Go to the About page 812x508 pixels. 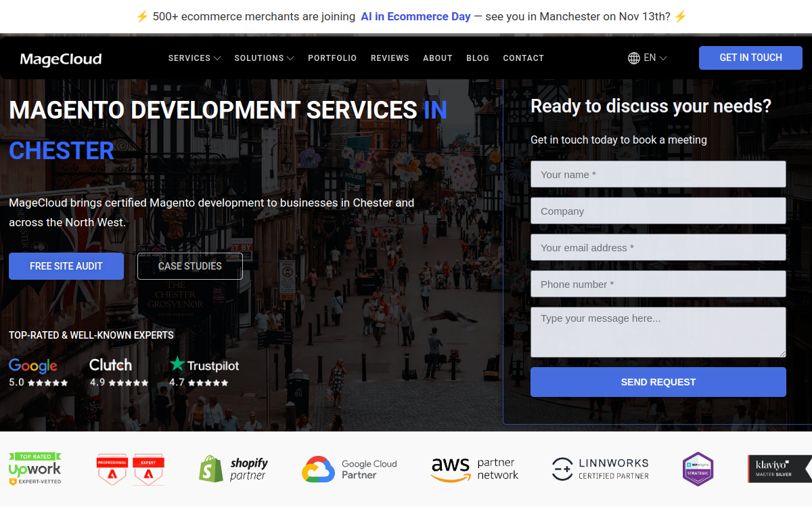click(438, 58)
